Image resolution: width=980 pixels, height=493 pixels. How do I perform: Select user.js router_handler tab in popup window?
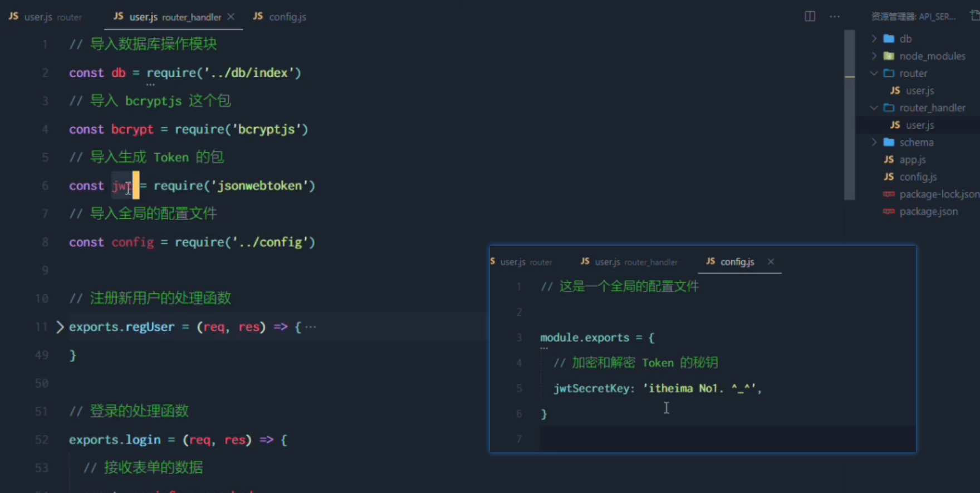coord(629,262)
